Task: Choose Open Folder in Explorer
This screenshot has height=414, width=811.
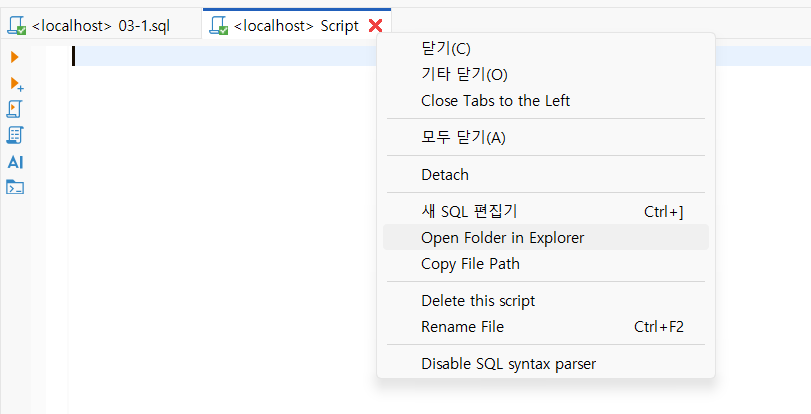Action: click(x=502, y=237)
